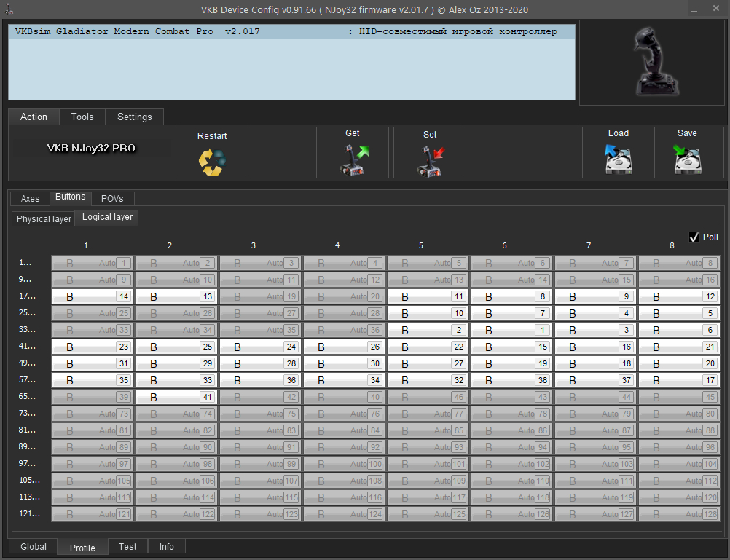730x560 pixels.
Task: Open the Global bottom tab
Action: click(34, 546)
